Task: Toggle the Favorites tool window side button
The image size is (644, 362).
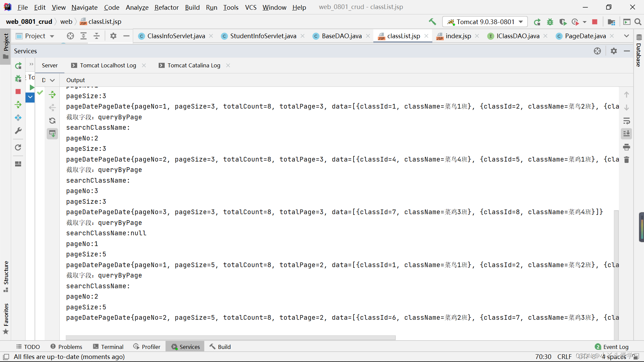Action: point(6,318)
